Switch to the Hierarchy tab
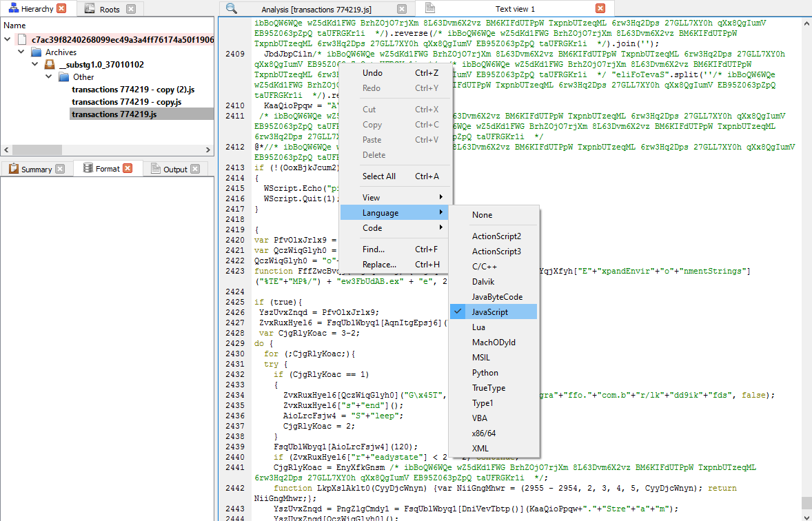This screenshot has height=521, width=812. click(x=39, y=8)
